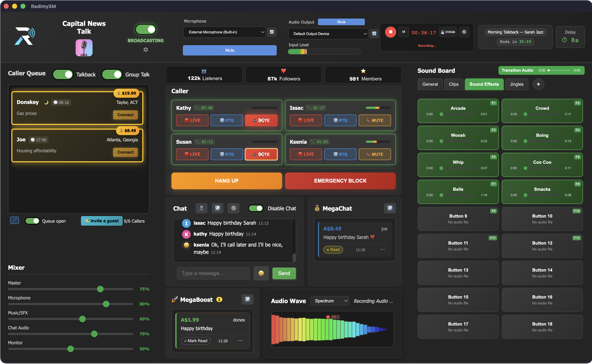
Task: Click RTQ for Issac
Action: (340, 120)
